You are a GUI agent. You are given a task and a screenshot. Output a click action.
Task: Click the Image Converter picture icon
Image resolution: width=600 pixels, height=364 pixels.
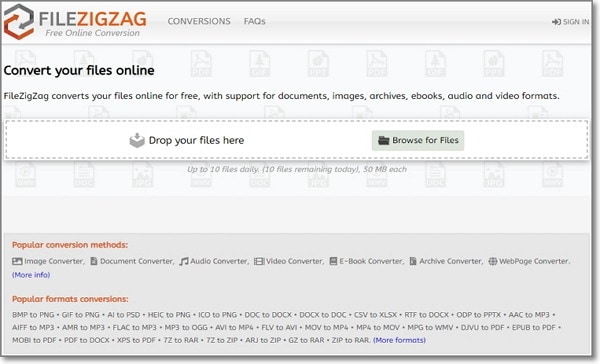coord(17,261)
